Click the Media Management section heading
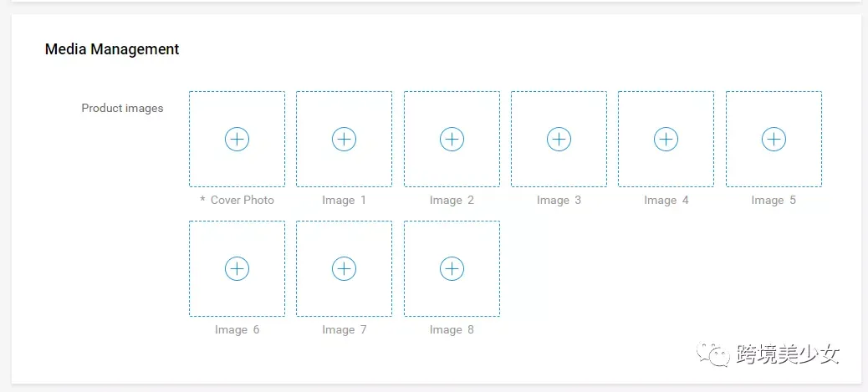Screen dimensions: 868x392 (x=112, y=49)
